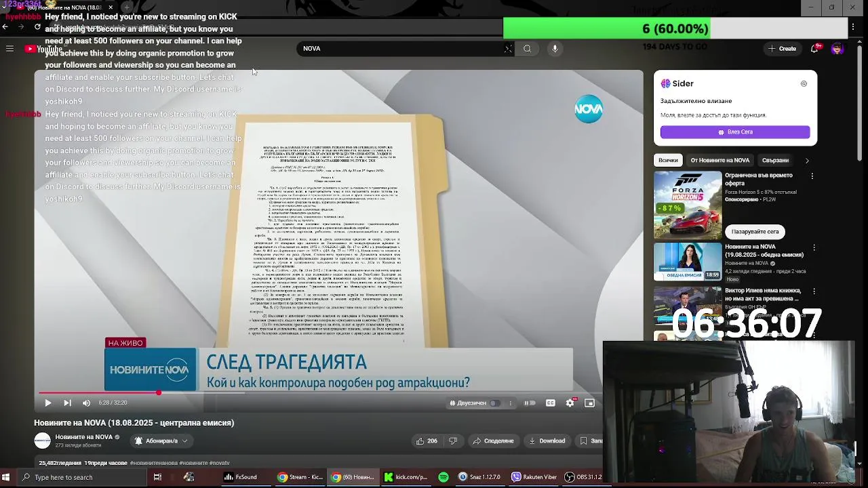Close the Новините на NOVA browser tab
868x488 pixels.
[111, 7]
